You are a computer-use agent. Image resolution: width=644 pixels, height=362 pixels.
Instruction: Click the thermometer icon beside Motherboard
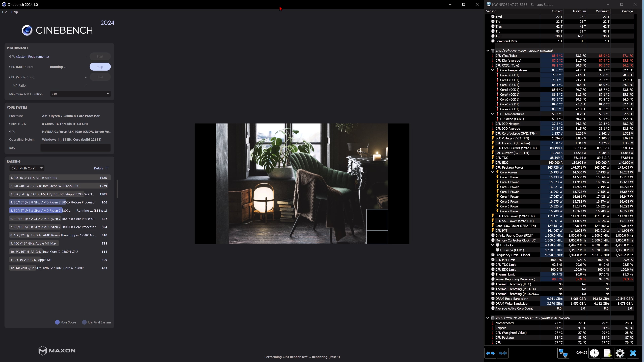(493, 323)
